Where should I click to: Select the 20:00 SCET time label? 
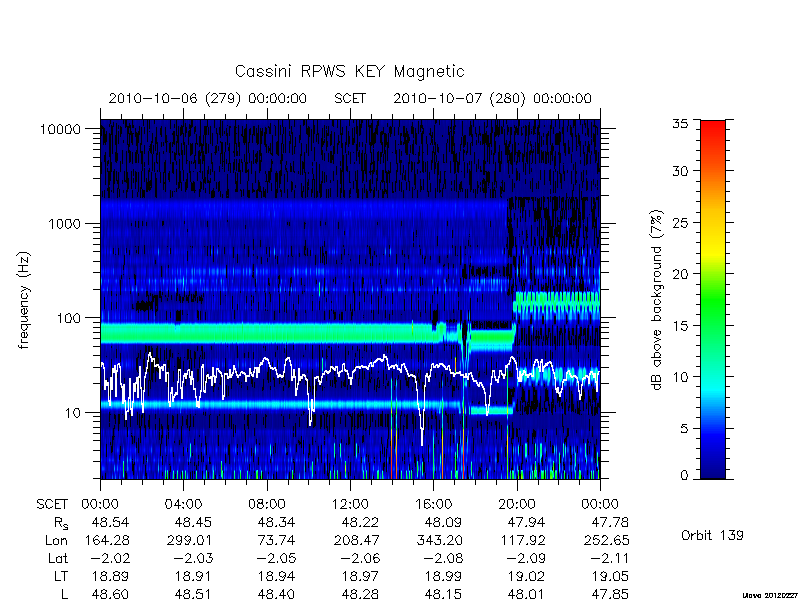point(517,505)
